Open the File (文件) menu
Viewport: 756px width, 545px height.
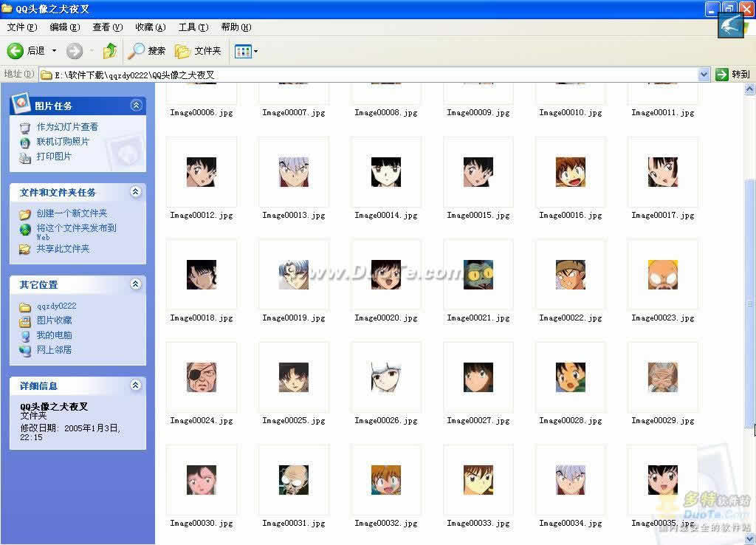click(x=21, y=27)
